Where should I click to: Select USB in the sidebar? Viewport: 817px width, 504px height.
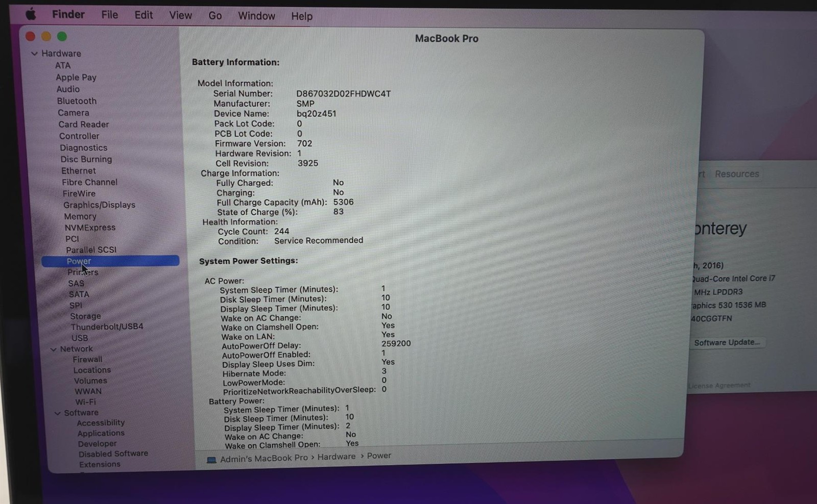tap(80, 338)
